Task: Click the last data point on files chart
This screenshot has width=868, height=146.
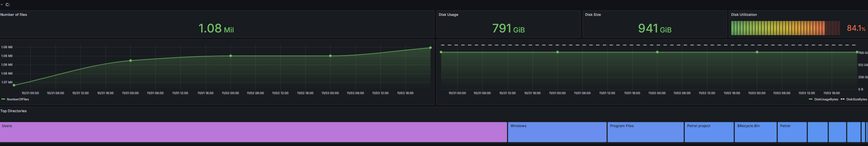Action: pos(430,48)
